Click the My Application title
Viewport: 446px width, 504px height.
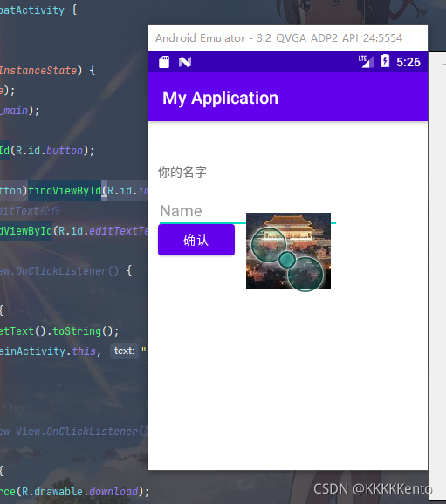220,98
